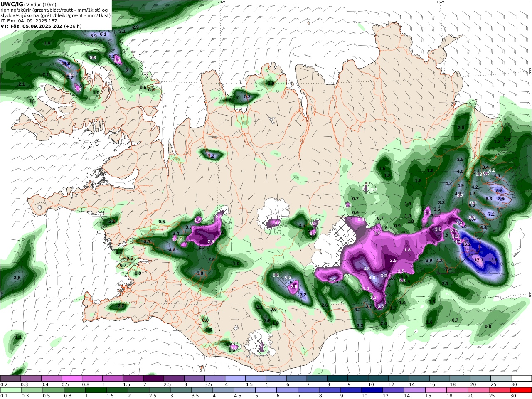Click the 13.8 precipitation value
This screenshot has height=399, width=532.
click(493, 260)
